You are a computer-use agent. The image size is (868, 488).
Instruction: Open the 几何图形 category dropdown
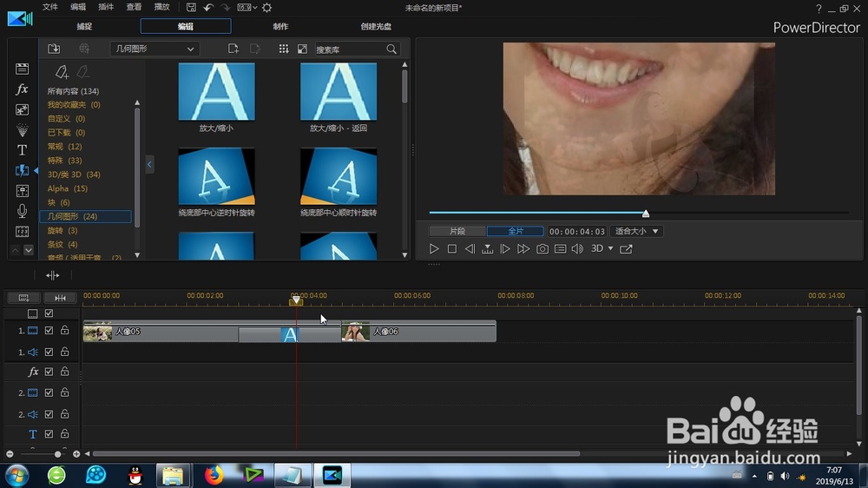coord(155,49)
